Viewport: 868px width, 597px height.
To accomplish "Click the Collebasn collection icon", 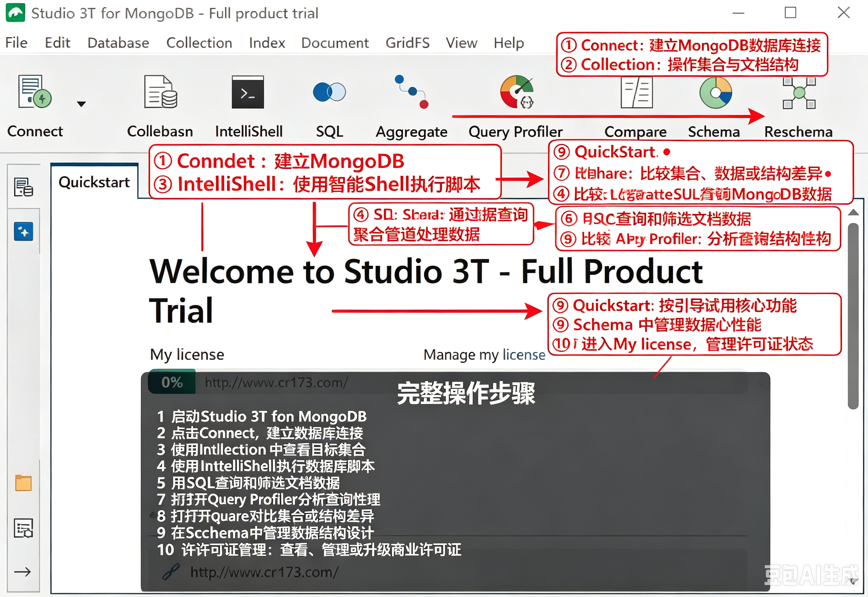I will pyautogui.click(x=160, y=92).
